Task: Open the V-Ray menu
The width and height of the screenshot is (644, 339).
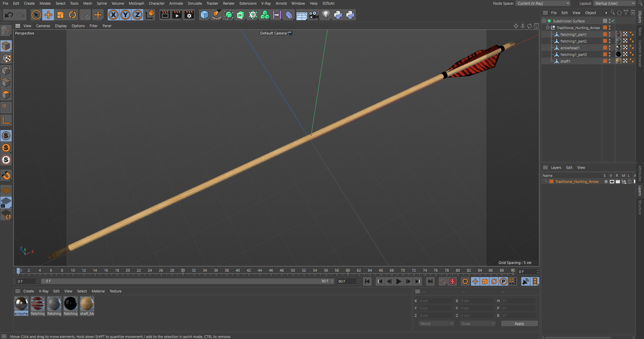Action: (x=266, y=3)
